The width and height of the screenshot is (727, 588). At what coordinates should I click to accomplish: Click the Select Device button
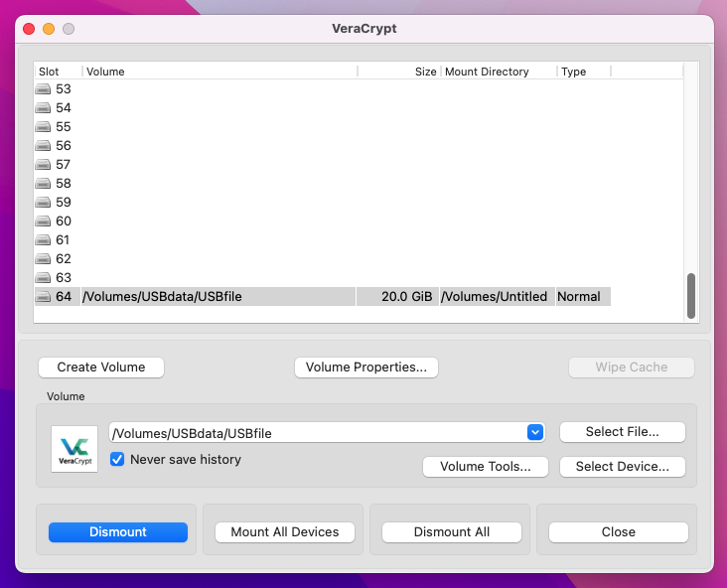click(x=622, y=467)
